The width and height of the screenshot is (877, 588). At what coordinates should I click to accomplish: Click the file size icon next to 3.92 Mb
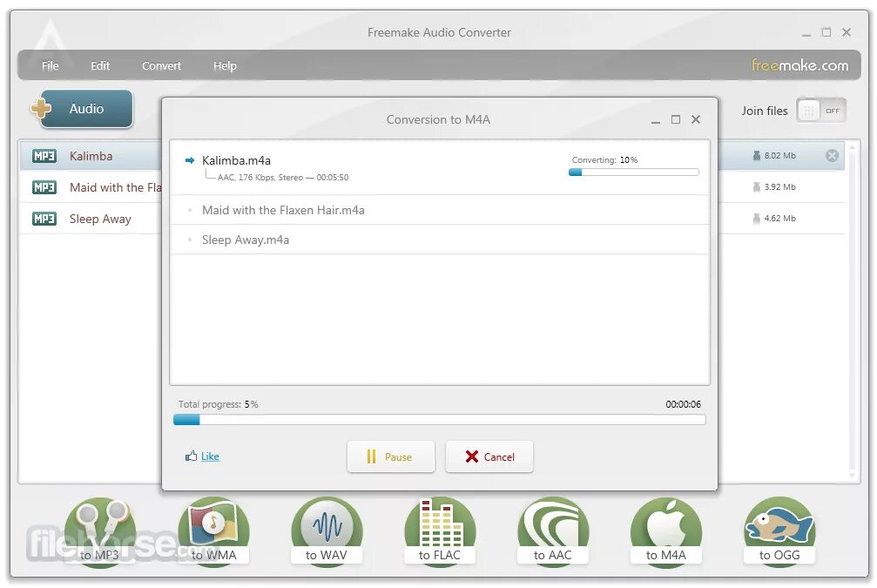(x=757, y=187)
